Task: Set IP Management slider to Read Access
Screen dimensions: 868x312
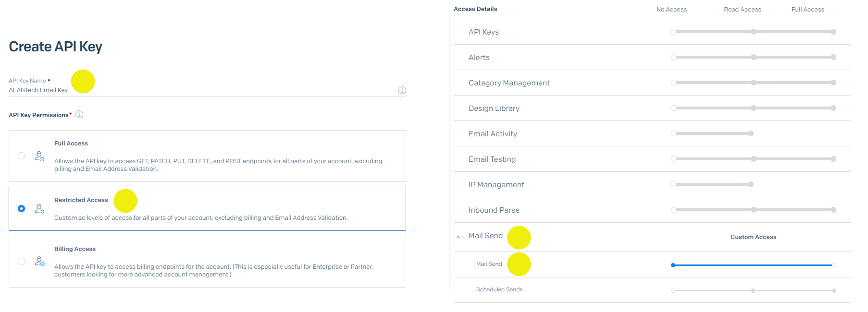Action: click(751, 184)
